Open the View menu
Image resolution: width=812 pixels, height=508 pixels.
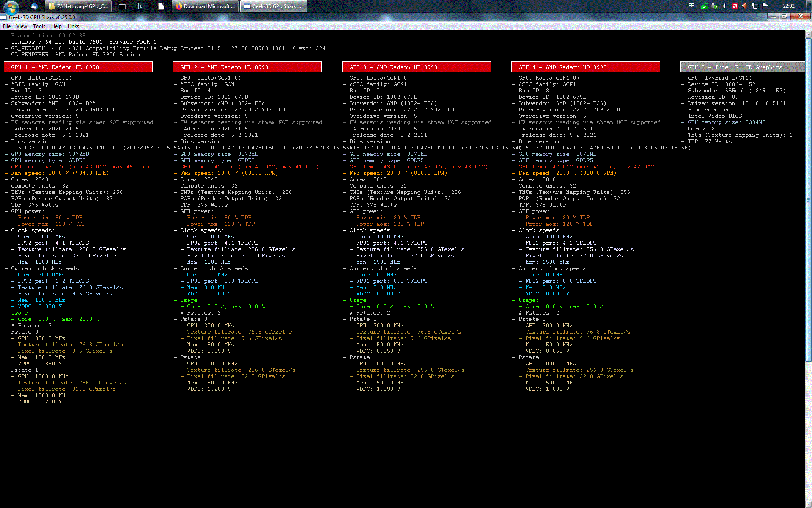[22, 26]
